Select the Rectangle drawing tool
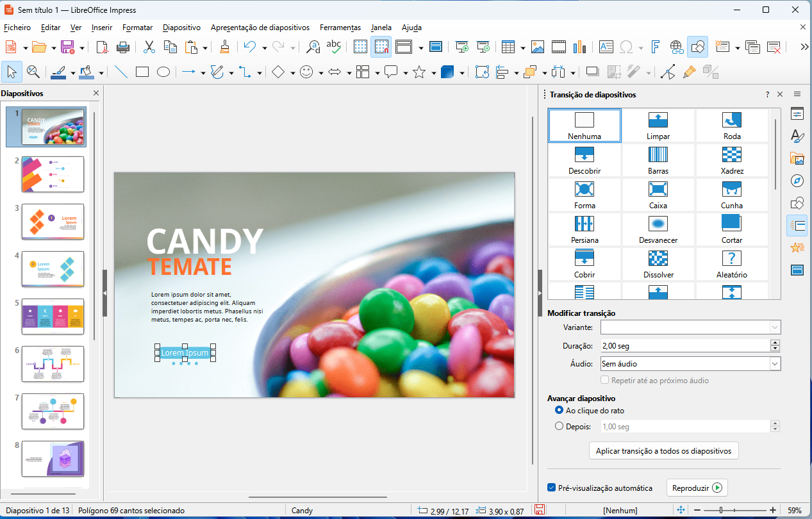Image resolution: width=812 pixels, height=519 pixels. pos(142,72)
